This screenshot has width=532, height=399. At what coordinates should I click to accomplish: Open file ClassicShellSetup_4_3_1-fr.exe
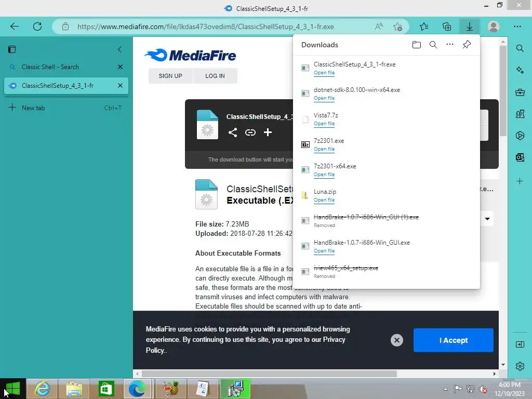324,73
